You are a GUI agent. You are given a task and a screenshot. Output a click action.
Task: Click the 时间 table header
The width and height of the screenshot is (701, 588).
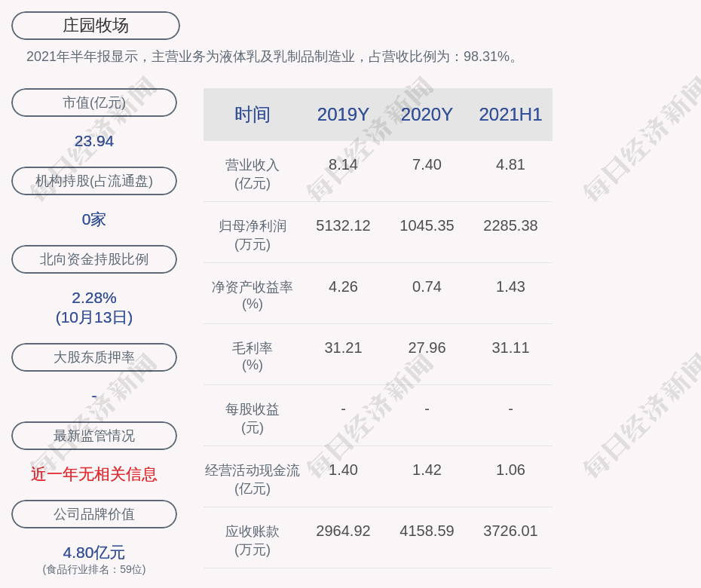point(253,115)
